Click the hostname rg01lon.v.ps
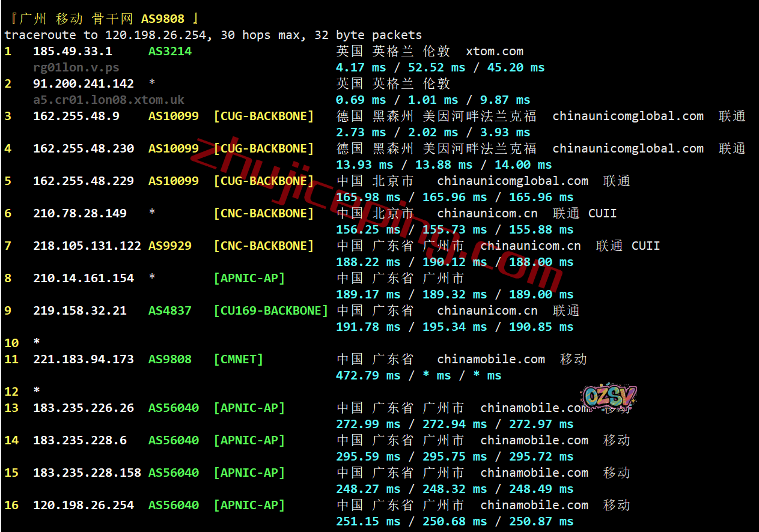 76,68
